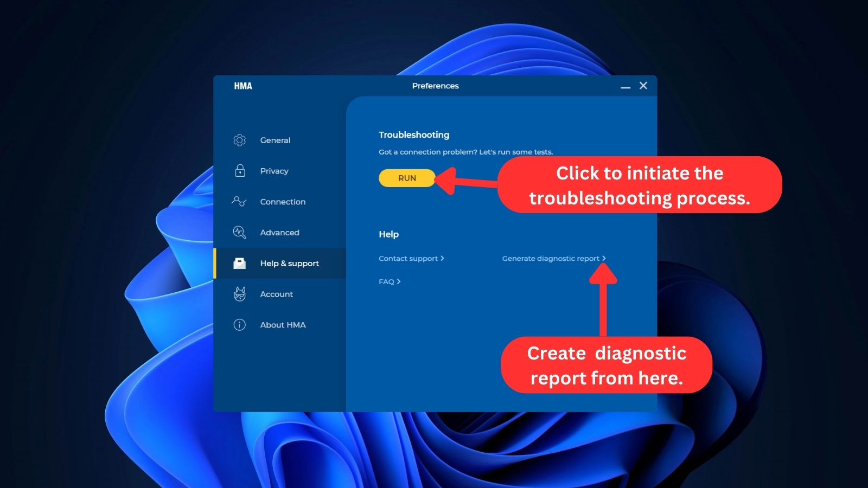Click the Preferences window title
The width and height of the screenshot is (868, 488).
click(x=435, y=86)
